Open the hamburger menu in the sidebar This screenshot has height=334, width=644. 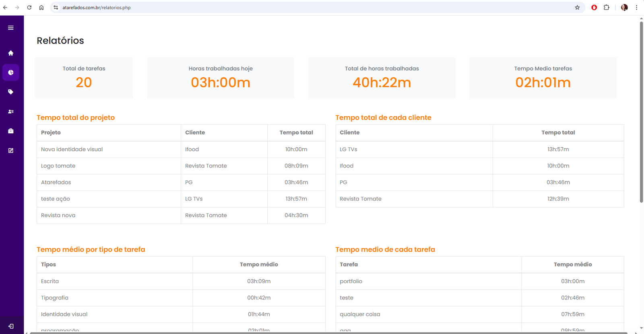[x=11, y=28]
